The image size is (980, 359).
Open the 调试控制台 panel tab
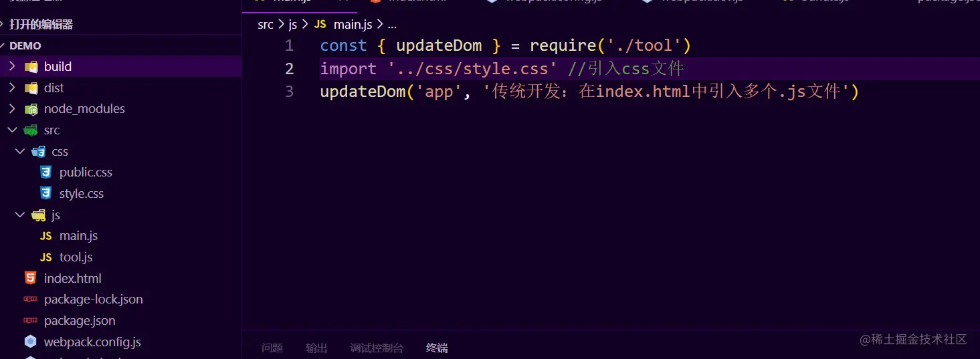click(377, 348)
